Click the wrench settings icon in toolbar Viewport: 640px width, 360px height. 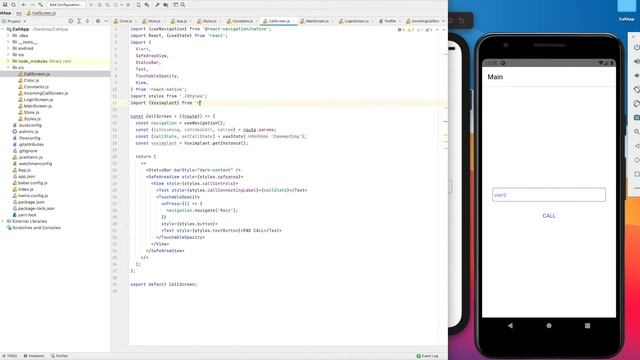point(158,4)
